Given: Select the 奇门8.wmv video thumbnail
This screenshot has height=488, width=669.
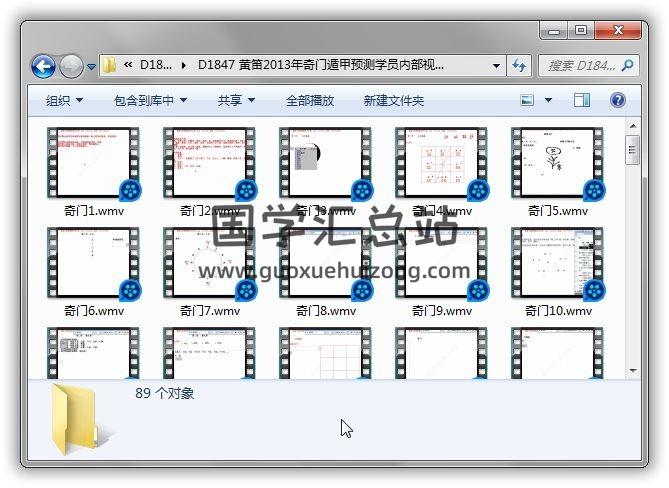Looking at the screenshot, I should [x=326, y=263].
